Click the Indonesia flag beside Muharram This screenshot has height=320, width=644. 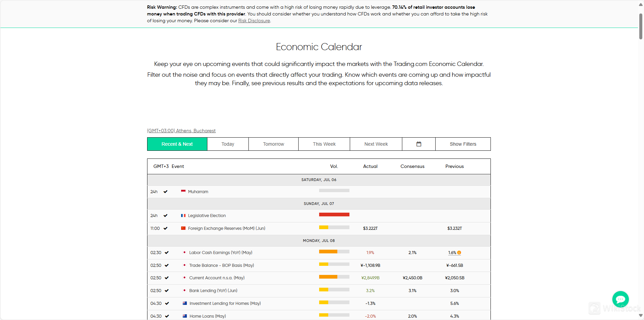click(x=183, y=192)
